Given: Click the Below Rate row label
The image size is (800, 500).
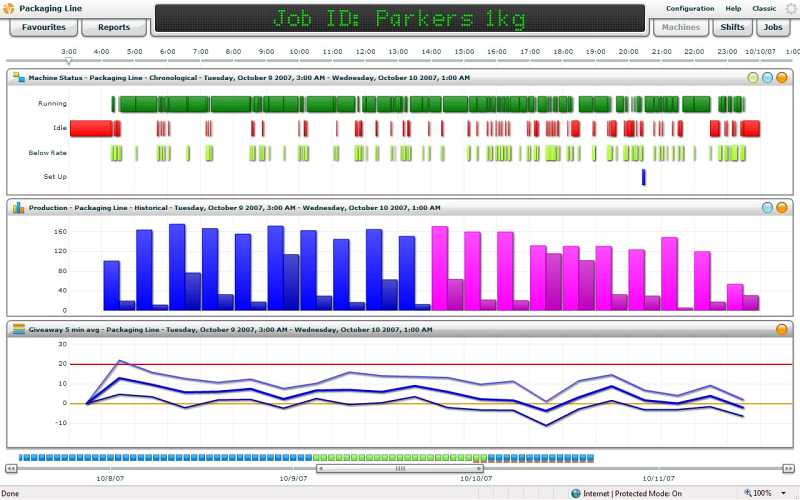Looking at the screenshot, I should click(47, 153).
